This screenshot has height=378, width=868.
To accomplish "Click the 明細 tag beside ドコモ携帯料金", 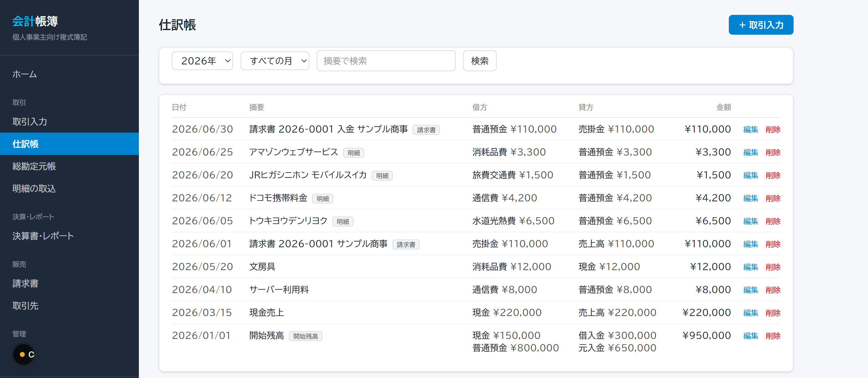I will (322, 198).
